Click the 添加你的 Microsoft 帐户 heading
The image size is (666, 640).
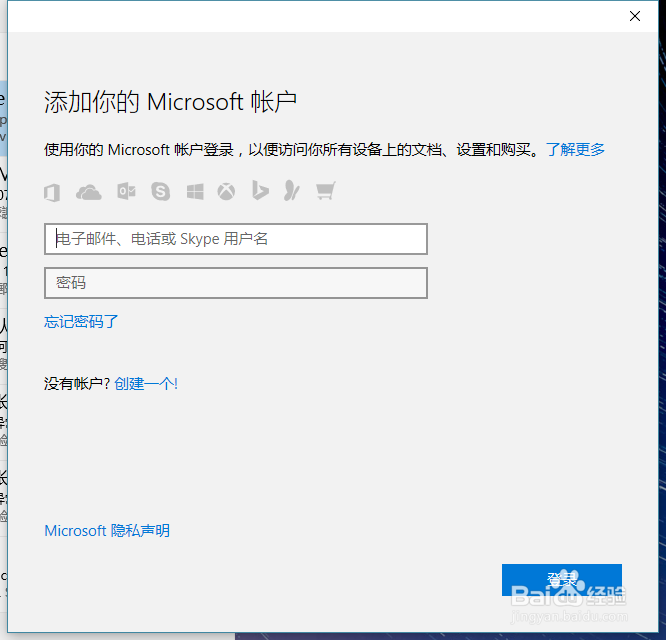pyautogui.click(x=170, y=102)
